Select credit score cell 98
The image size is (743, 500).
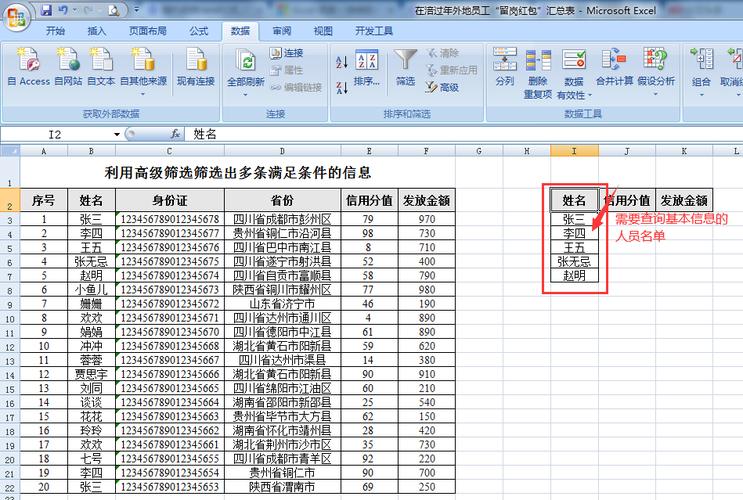(x=369, y=233)
